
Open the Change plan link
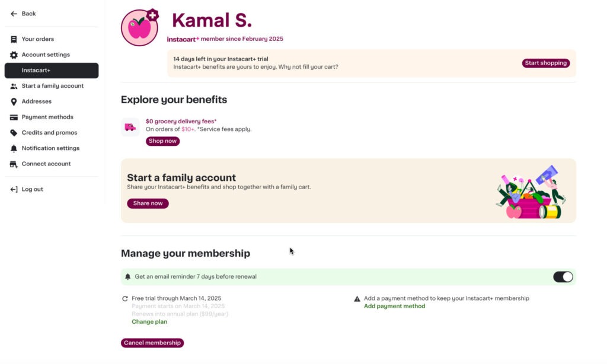click(x=149, y=322)
